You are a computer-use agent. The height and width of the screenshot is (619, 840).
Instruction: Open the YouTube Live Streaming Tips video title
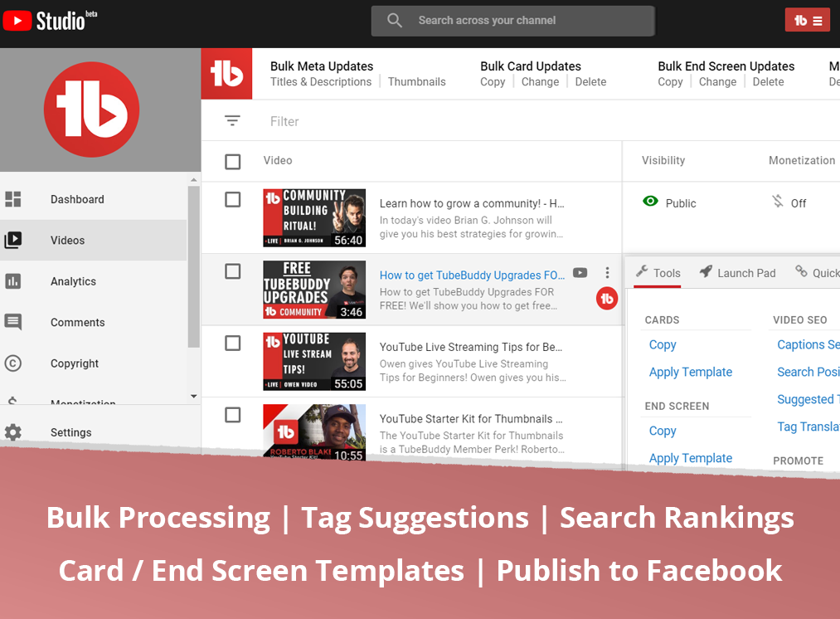click(471, 348)
